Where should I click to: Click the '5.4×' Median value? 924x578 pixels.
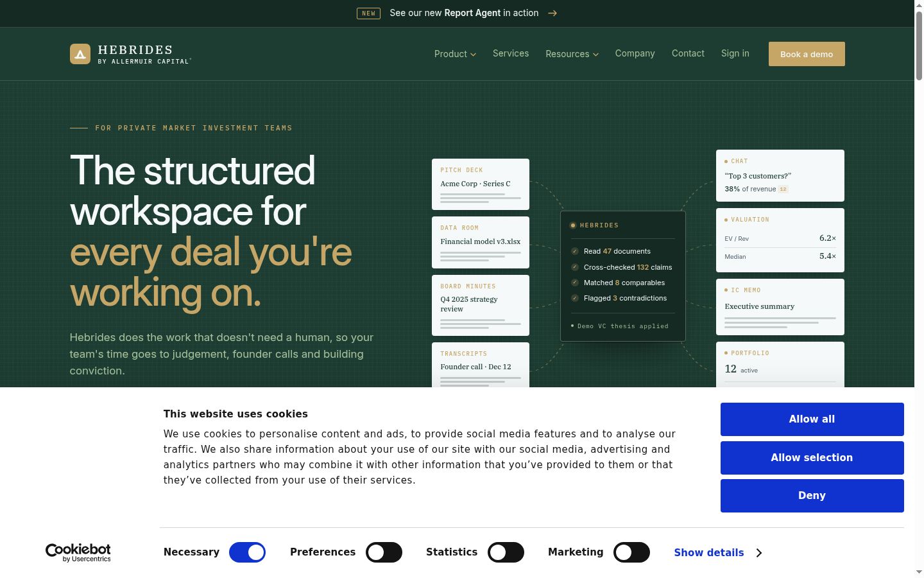(x=828, y=256)
